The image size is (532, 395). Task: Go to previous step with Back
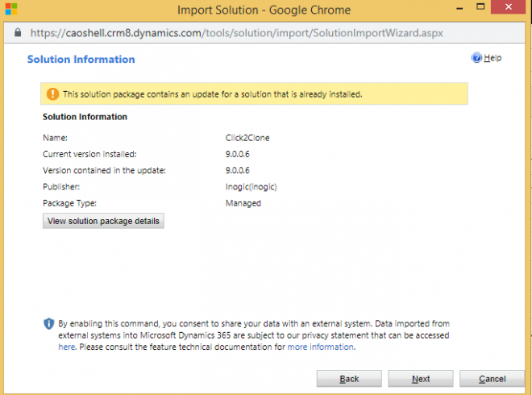point(348,379)
